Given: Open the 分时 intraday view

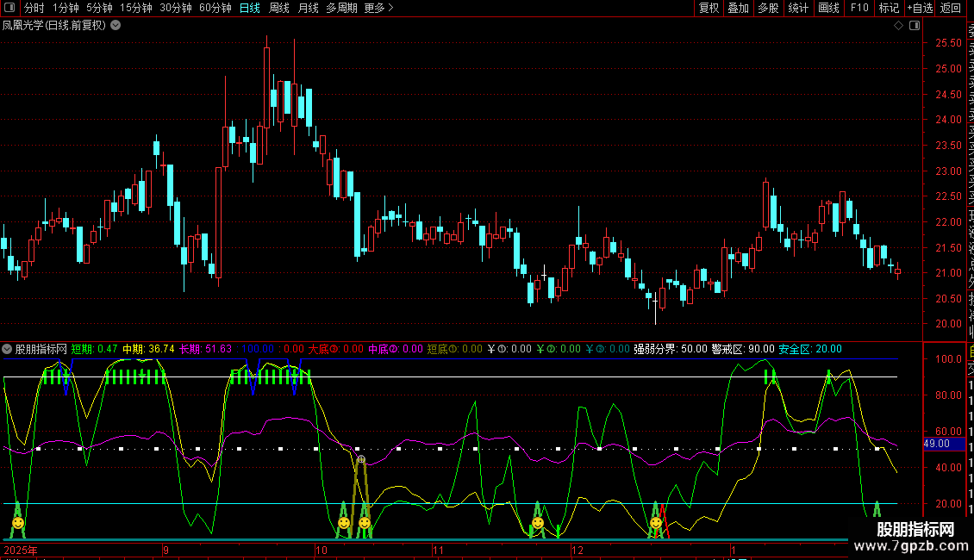Looking at the screenshot, I should (x=34, y=9).
